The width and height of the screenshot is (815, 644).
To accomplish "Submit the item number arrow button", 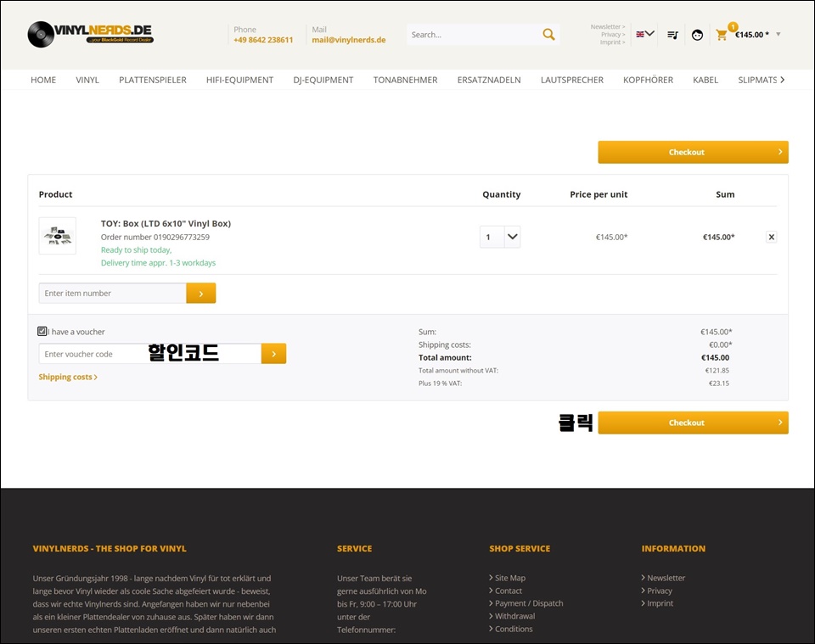I will click(x=201, y=294).
